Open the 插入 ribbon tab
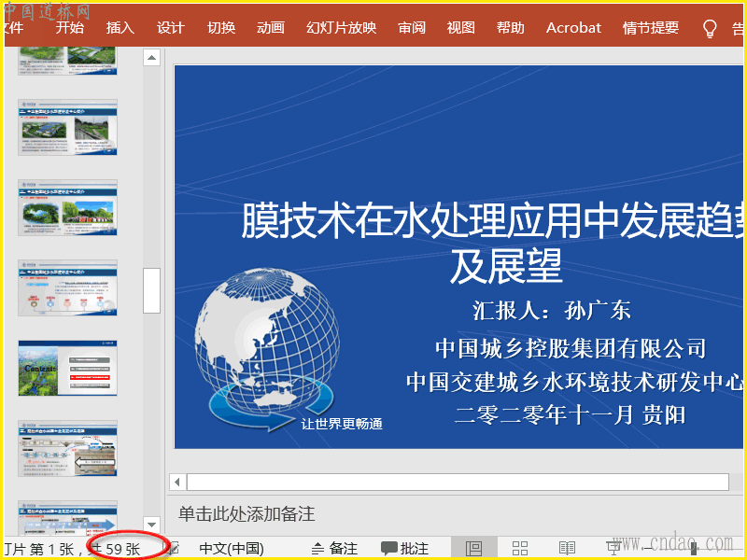This screenshot has height=560, width=747. [120, 28]
